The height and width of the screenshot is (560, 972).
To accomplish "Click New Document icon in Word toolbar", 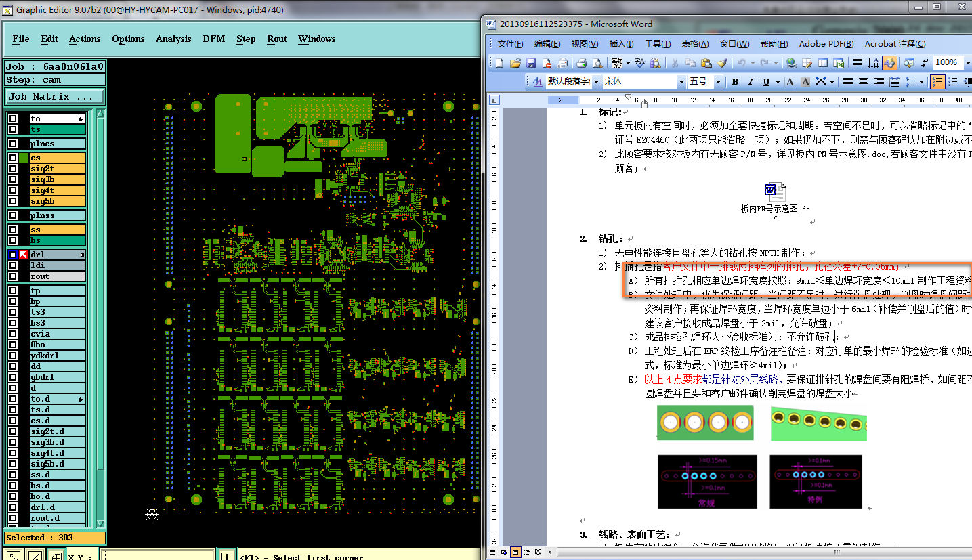I will [499, 63].
